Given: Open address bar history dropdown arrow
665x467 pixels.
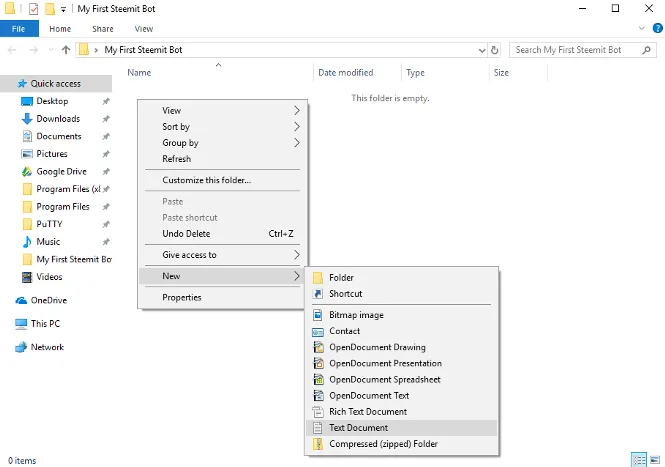Looking at the screenshot, I should pos(479,49).
